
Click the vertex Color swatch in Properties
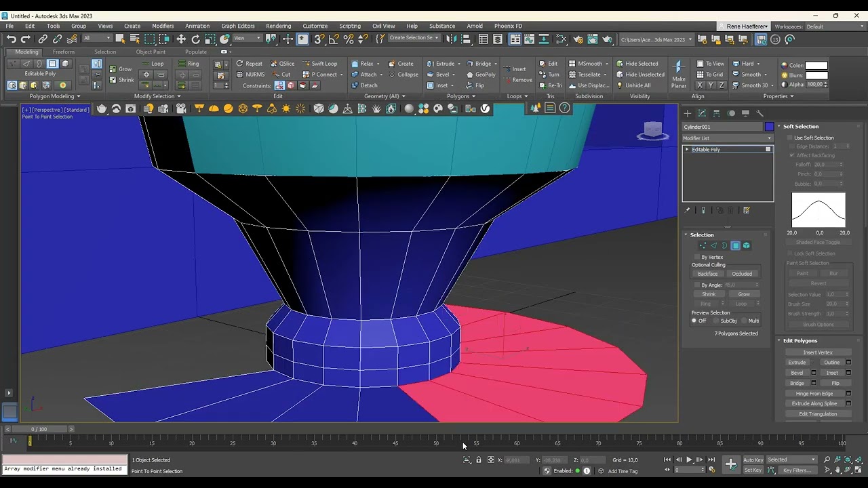click(x=816, y=66)
